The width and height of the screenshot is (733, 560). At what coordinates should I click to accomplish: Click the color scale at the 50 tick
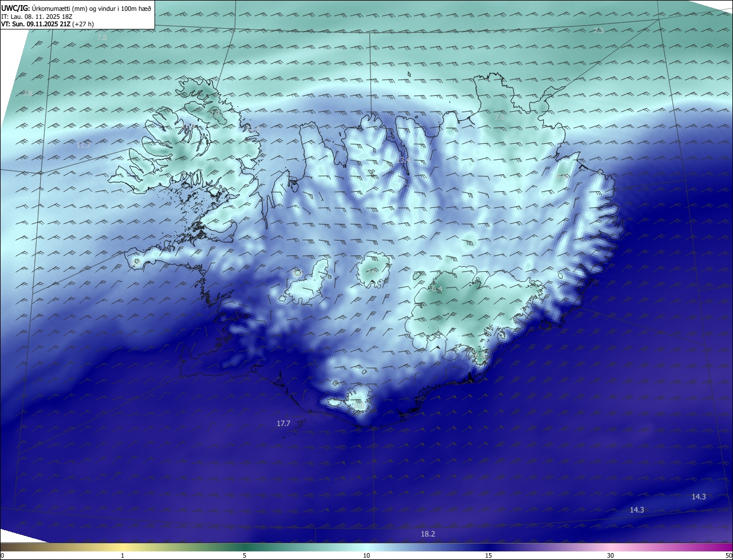pyautogui.click(x=728, y=555)
